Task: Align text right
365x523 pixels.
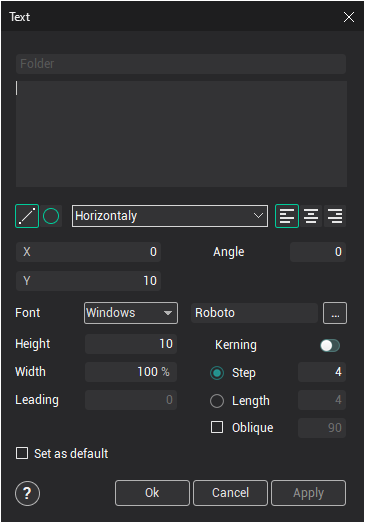Action: (x=335, y=216)
